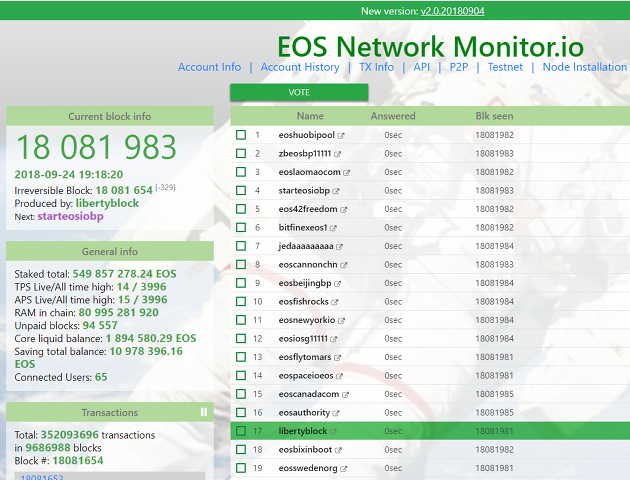Tick the checkbox for eoshuobipool
The image size is (630, 480).
coord(241,135)
